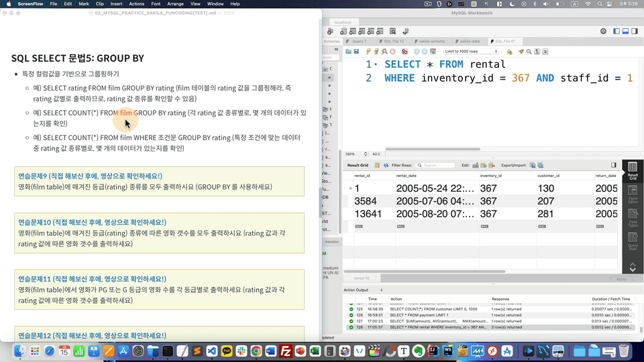Save SQL script with floppy disk icon
Image resolution: width=644 pixels, height=362 pixels.
(356, 52)
